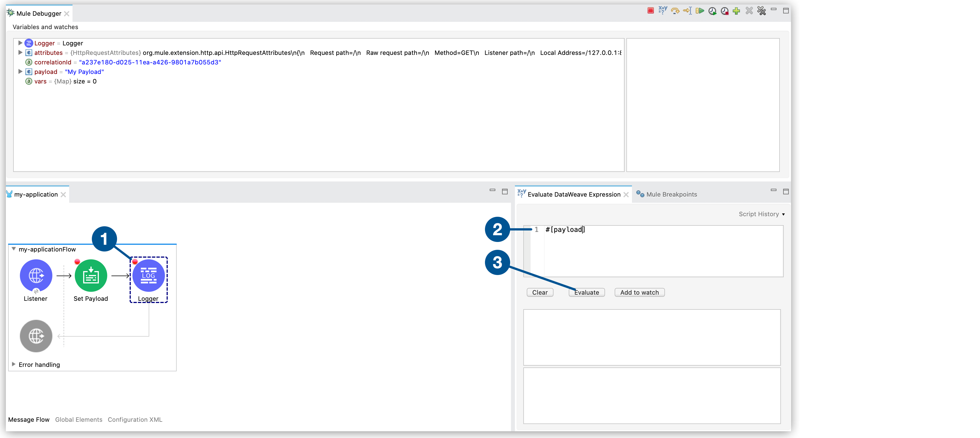Toggle the red breakpoint on the Logger
Screen dimensions: 980x438
coord(135,262)
